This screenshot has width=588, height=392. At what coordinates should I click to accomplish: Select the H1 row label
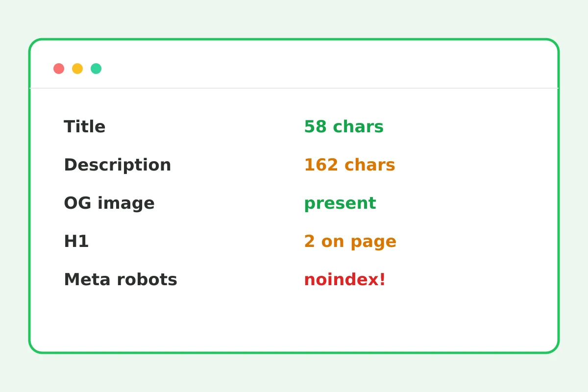76,242
